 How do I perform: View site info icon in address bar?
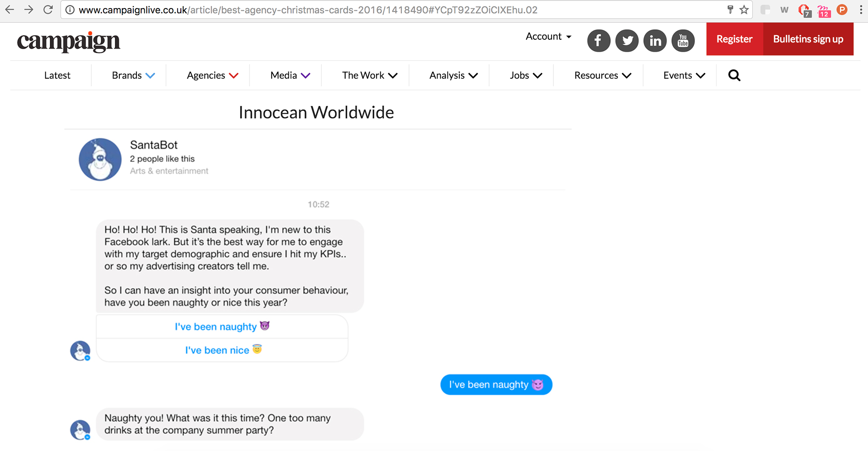(70, 10)
